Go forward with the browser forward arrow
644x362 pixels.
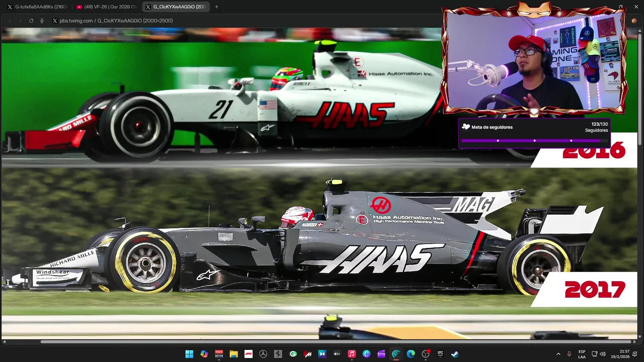20,21
